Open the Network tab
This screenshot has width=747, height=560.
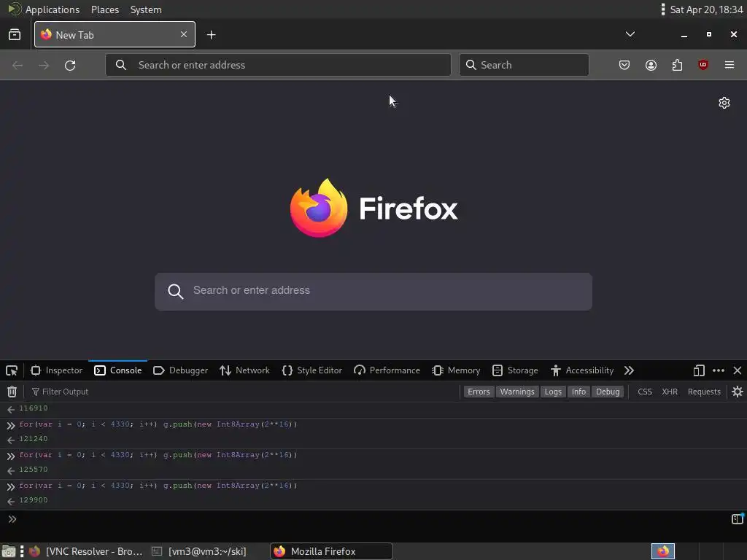click(x=245, y=370)
